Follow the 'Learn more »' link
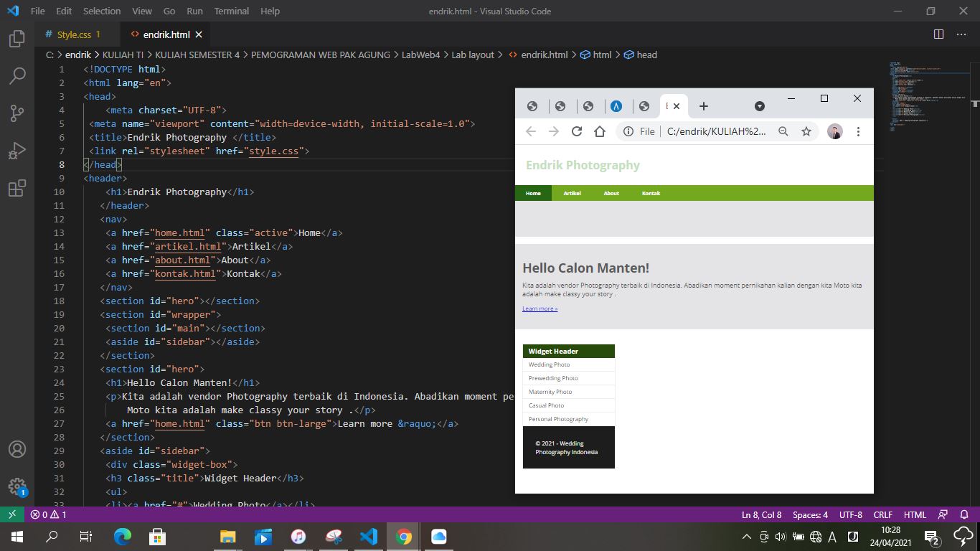This screenshot has height=551, width=980. pos(540,309)
